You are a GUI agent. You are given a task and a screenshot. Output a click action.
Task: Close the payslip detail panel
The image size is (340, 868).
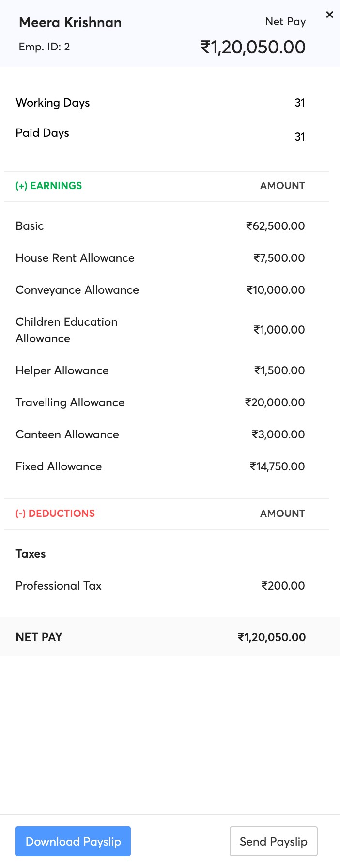[x=330, y=15]
